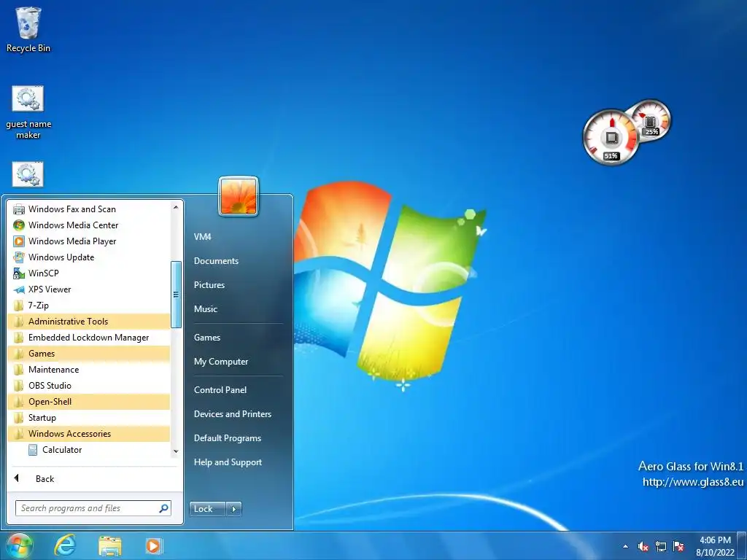Launch Calculator
The height and width of the screenshot is (560, 747).
pos(89,449)
